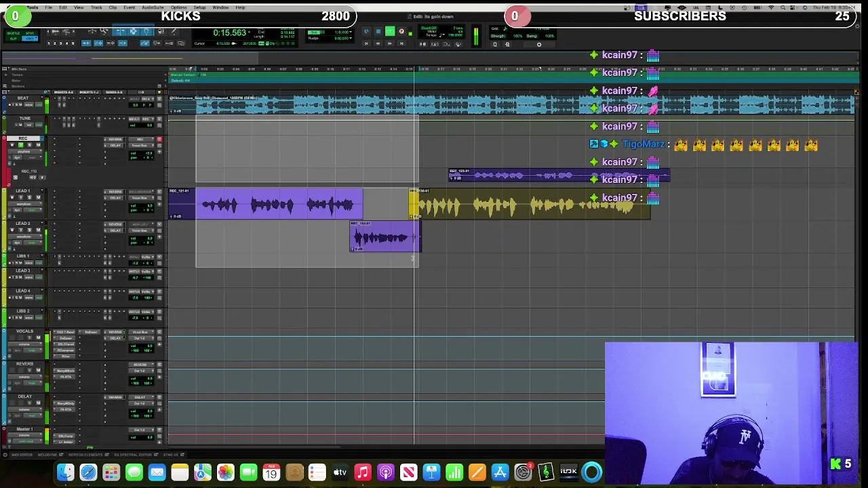Select the Scrubber tool
The image size is (868, 488).
[161, 31]
